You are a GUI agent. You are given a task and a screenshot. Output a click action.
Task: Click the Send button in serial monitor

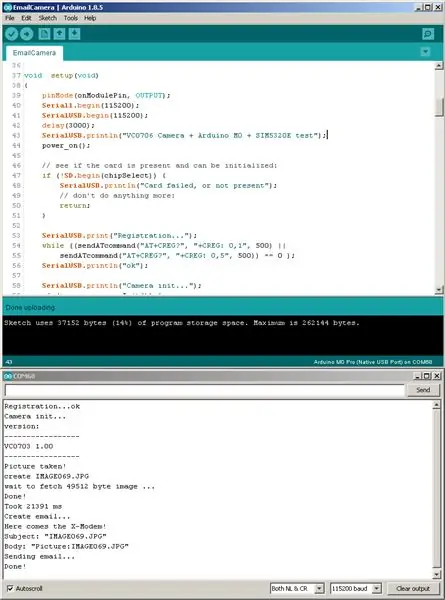coord(423,390)
